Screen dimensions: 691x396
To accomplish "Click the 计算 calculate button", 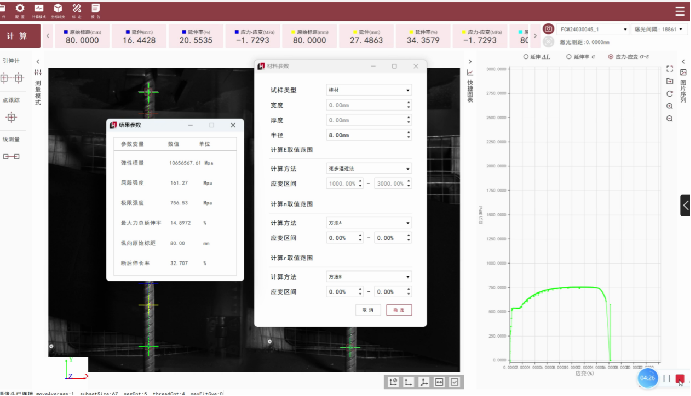I will click(20, 36).
